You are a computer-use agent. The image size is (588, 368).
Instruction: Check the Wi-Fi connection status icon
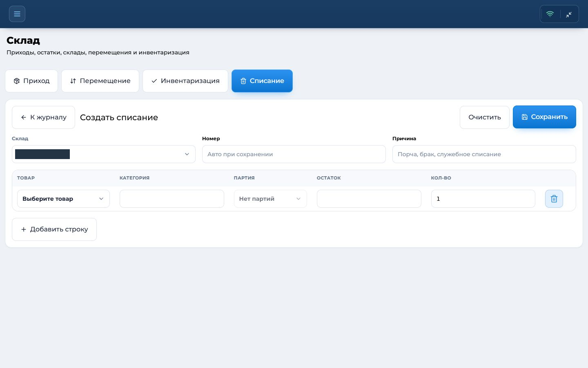point(550,14)
